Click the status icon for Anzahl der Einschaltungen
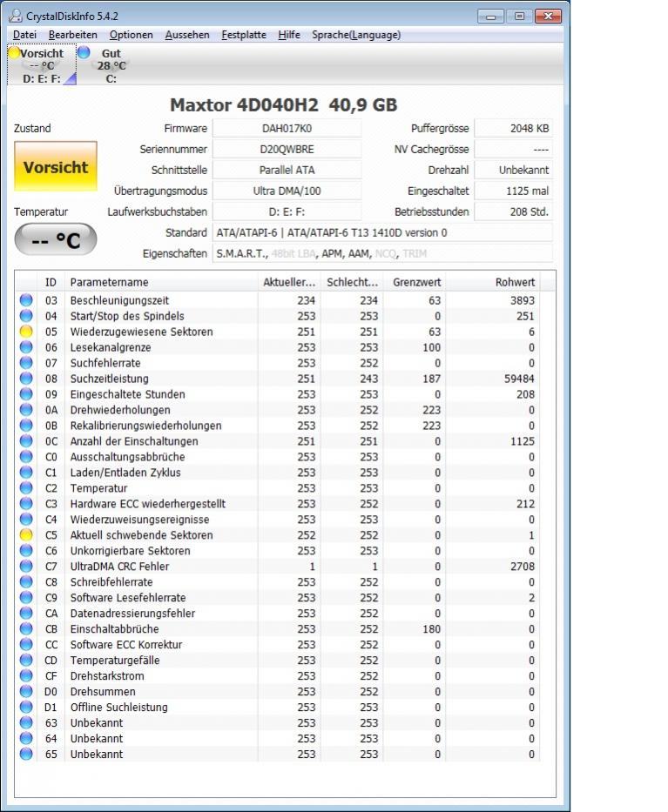The width and height of the screenshot is (668, 812). [26, 440]
